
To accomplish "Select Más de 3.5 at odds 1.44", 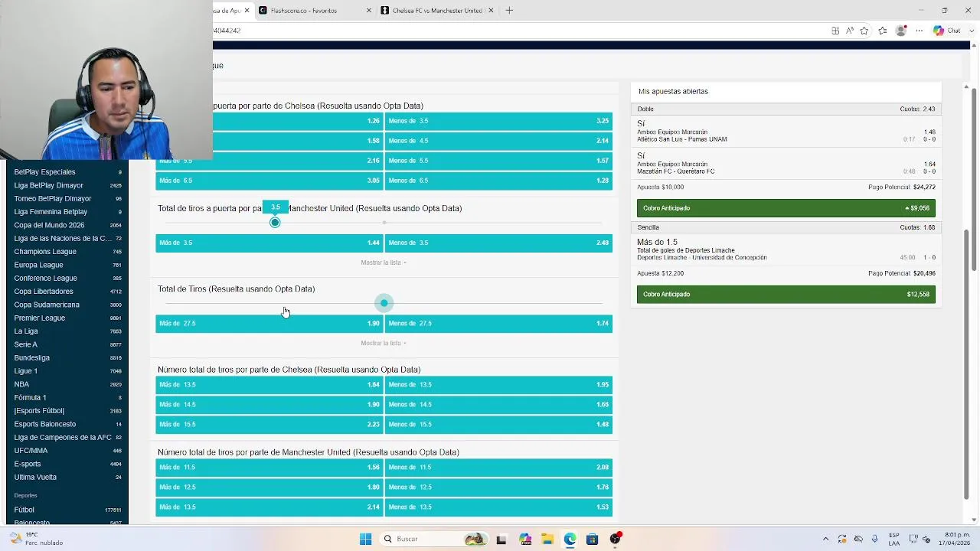I will [269, 243].
